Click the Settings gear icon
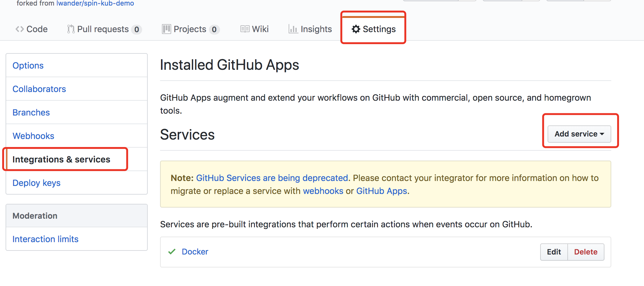The width and height of the screenshot is (644, 286). (356, 29)
